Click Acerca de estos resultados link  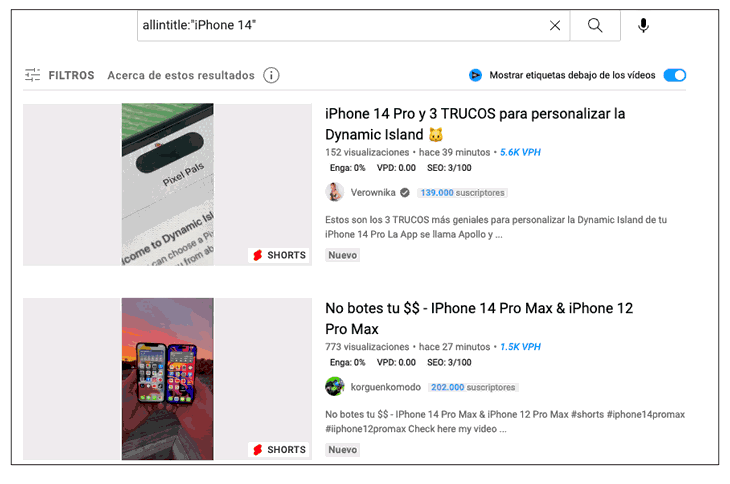[181, 75]
